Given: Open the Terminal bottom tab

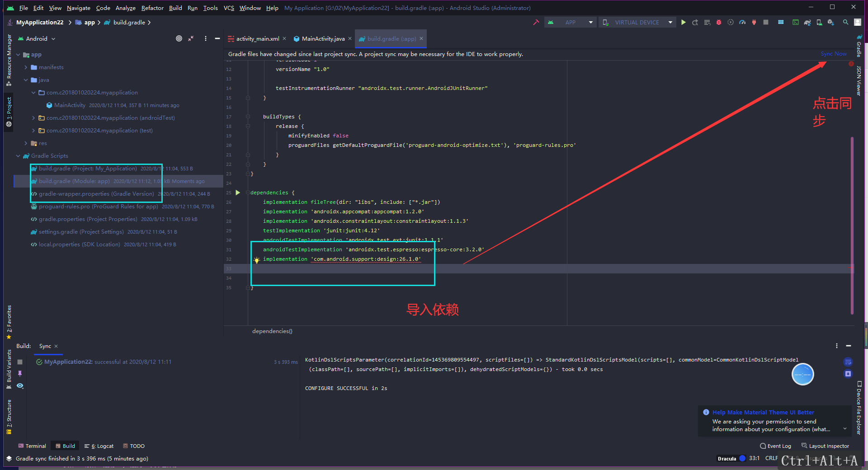Looking at the screenshot, I should coord(32,446).
